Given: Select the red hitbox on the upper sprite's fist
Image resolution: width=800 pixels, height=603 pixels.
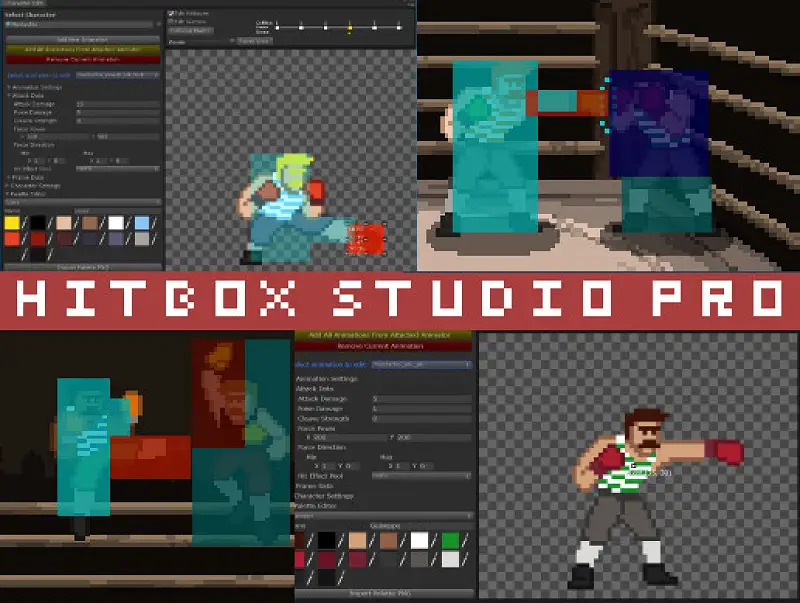Looking at the screenshot, I should pos(365,239).
